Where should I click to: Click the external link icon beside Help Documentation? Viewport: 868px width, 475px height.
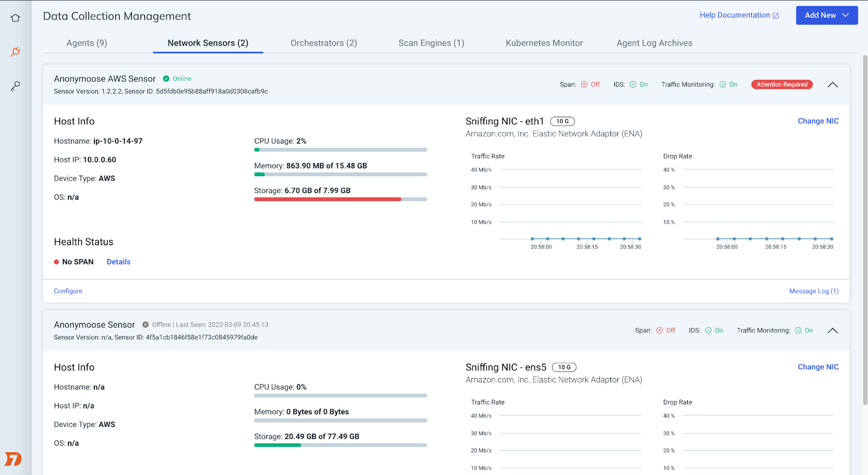776,16
